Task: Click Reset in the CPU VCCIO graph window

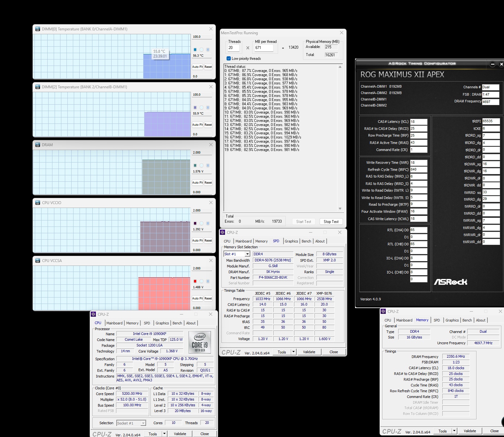Action: (208, 241)
